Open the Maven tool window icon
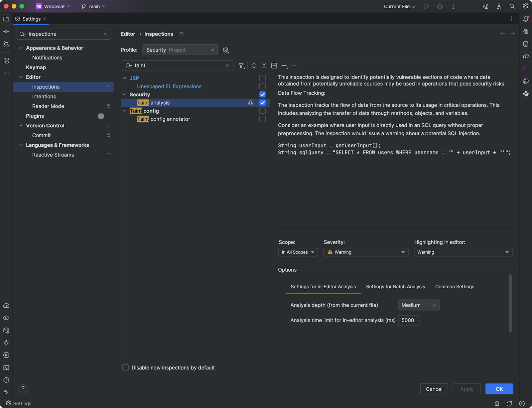The height and width of the screenshot is (408, 532). coord(526,56)
